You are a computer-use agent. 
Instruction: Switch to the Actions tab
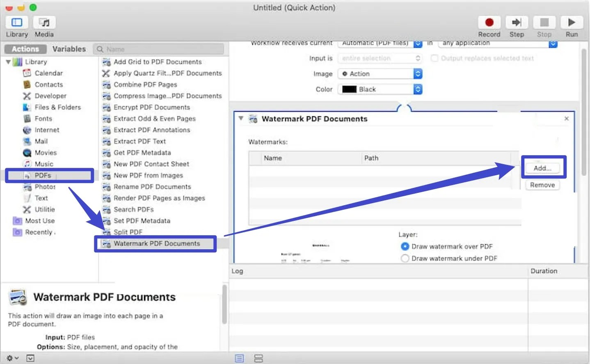25,49
